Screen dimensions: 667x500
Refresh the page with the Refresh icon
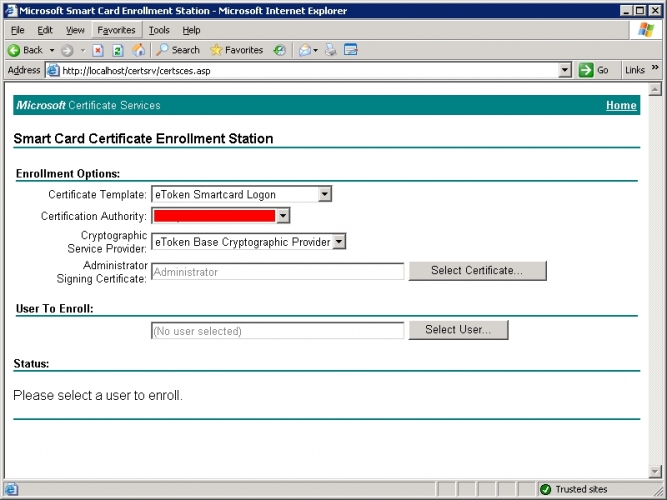click(118, 51)
